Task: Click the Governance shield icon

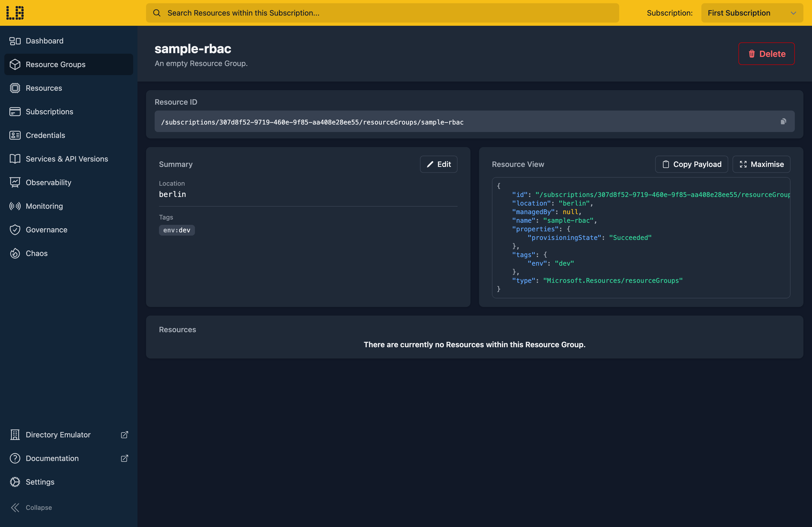Action: tap(15, 230)
